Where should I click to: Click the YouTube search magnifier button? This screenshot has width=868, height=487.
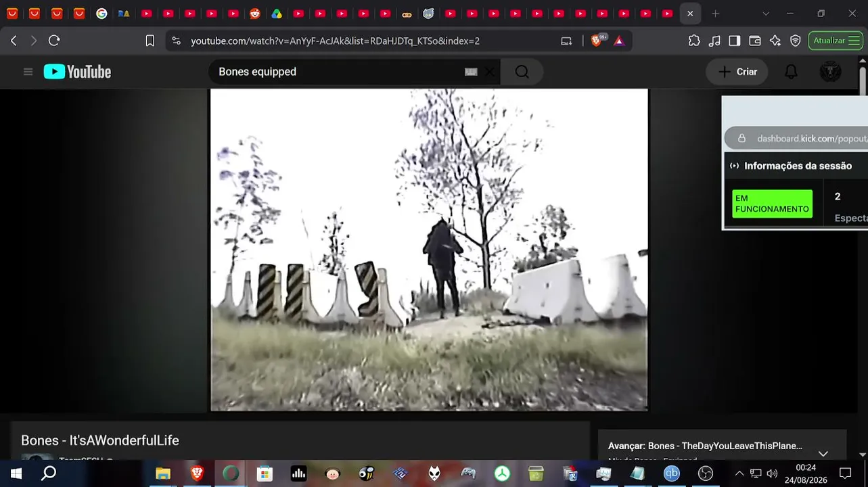[522, 72]
